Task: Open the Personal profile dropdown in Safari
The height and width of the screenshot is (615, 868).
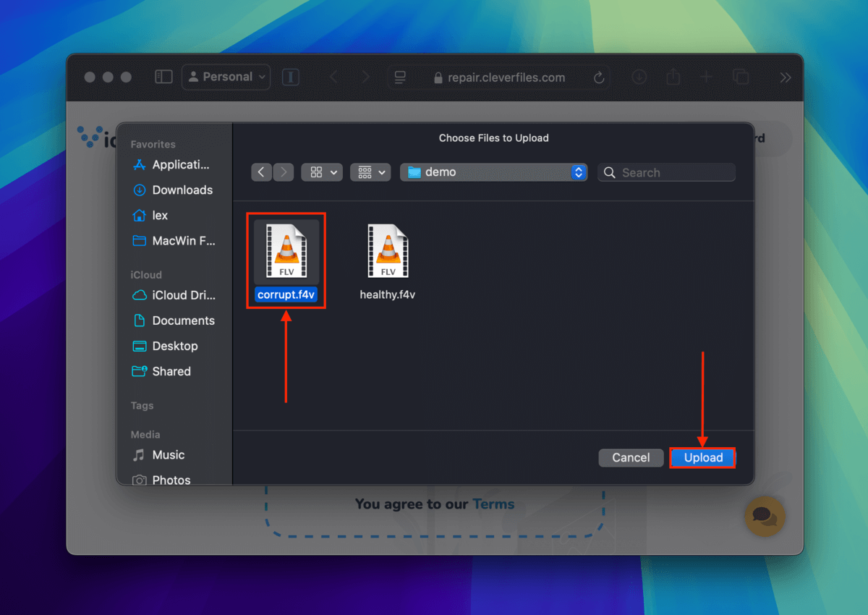Action: click(x=226, y=77)
